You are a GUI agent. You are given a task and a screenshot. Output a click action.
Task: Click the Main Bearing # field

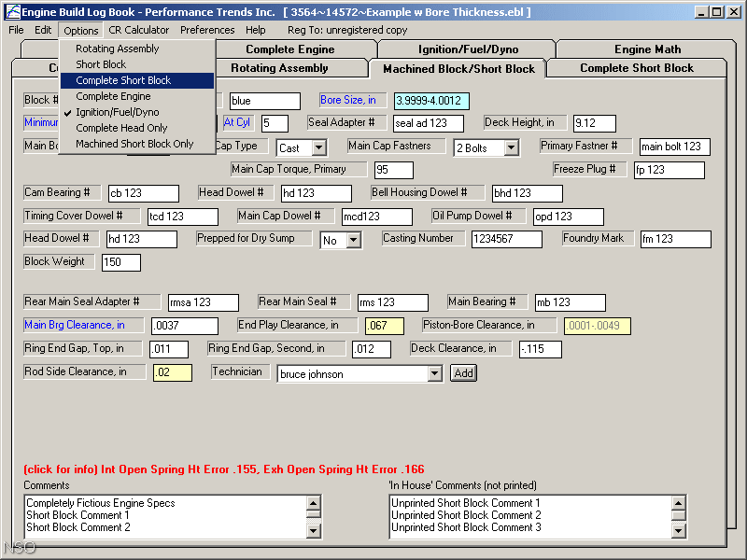coord(571,302)
